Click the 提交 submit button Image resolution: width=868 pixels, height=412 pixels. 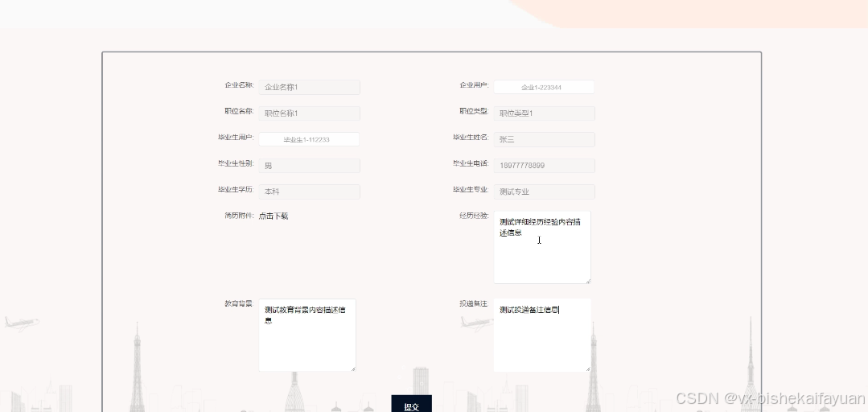(411, 404)
